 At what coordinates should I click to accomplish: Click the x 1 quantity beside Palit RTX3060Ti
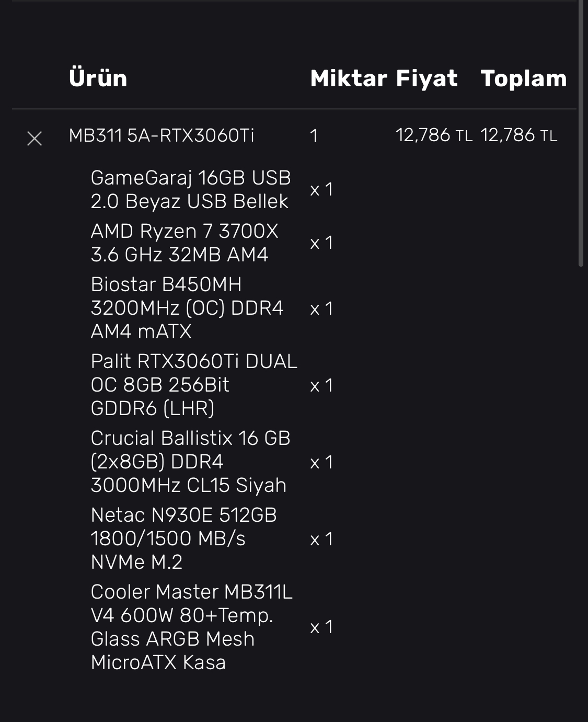point(321,386)
